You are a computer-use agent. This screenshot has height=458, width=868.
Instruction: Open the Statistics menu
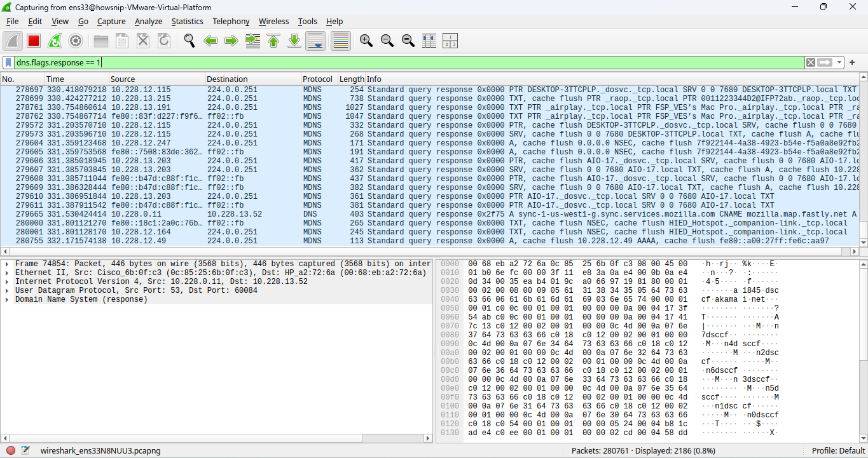pos(187,21)
